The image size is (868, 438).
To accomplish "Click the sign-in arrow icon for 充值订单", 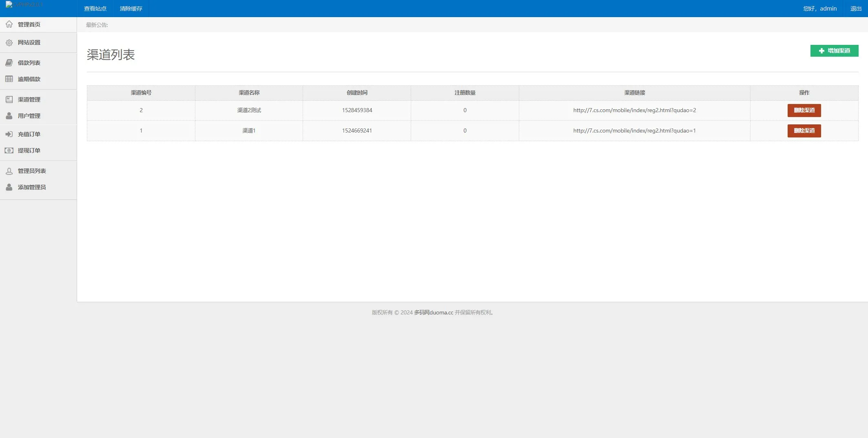I will pyautogui.click(x=9, y=134).
